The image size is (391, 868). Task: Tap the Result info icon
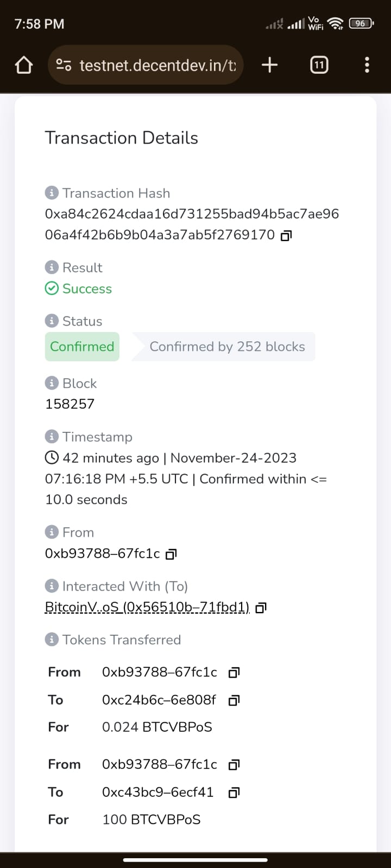[52, 267]
